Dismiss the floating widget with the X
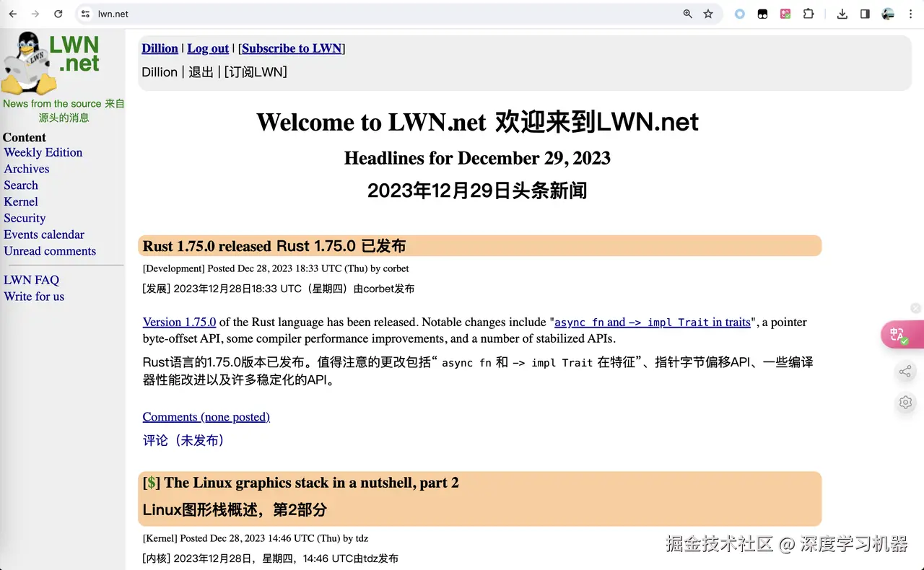Viewport: 924px width, 570px height. point(915,308)
